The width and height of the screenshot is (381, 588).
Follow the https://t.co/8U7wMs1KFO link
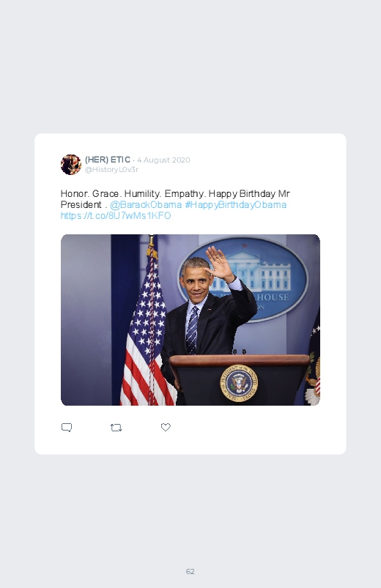(116, 215)
